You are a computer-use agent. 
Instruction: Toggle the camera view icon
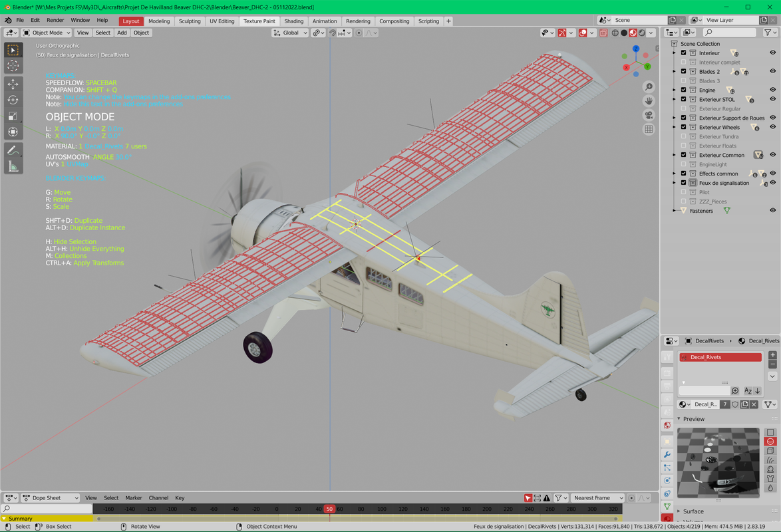pyautogui.click(x=649, y=115)
